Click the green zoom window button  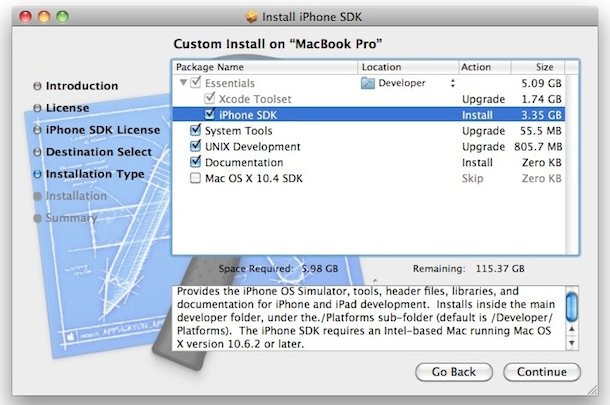pyautogui.click(x=62, y=17)
